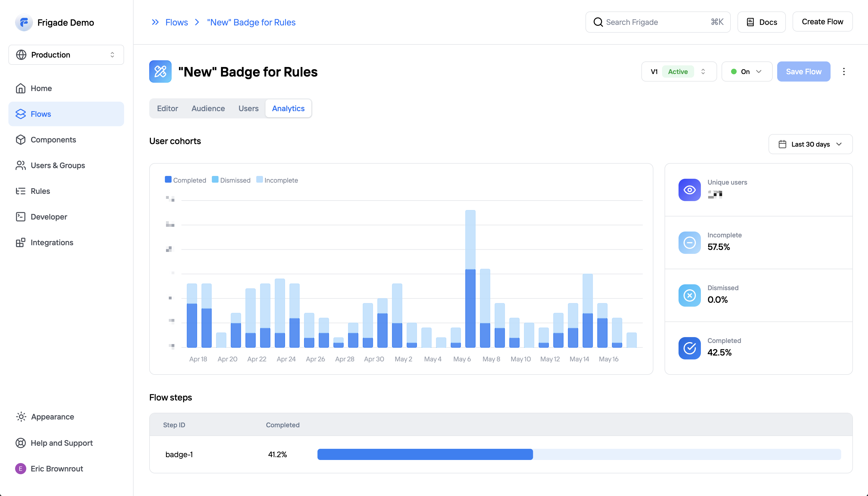Screen dimensions: 868x496
Task: Open the Developer panel icon
Action: click(21, 217)
